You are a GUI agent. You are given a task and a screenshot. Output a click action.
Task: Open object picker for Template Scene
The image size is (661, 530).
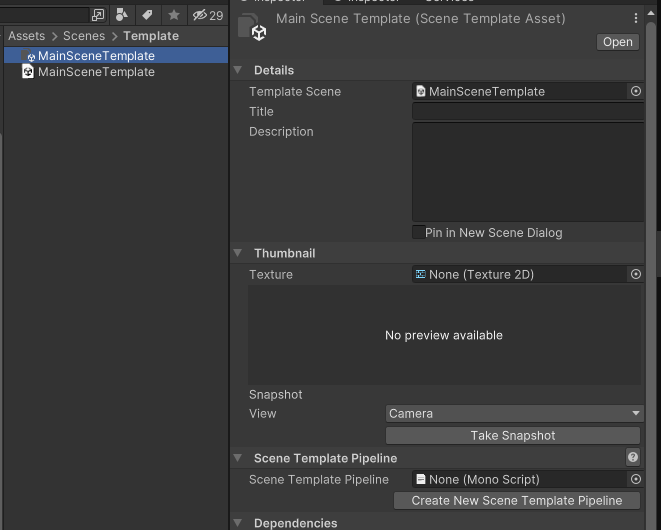(x=636, y=91)
